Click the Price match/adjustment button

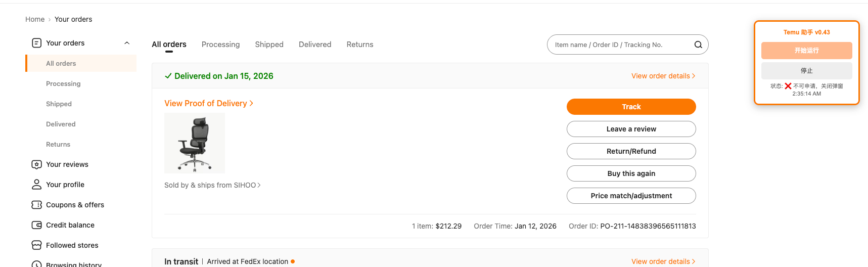coord(631,196)
